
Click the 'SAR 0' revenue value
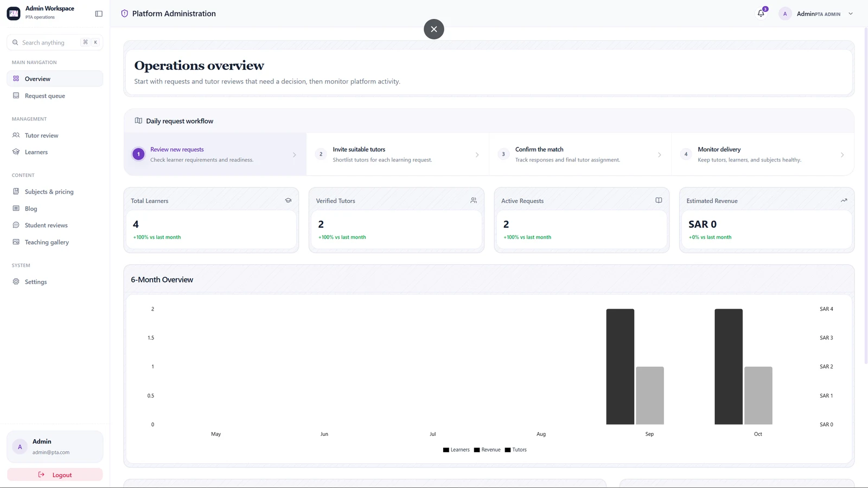(703, 224)
